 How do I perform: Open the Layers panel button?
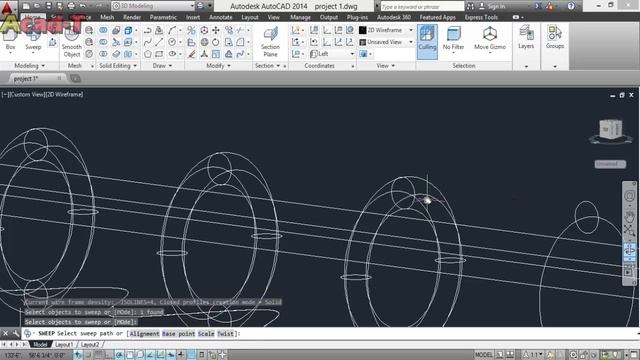[526, 38]
